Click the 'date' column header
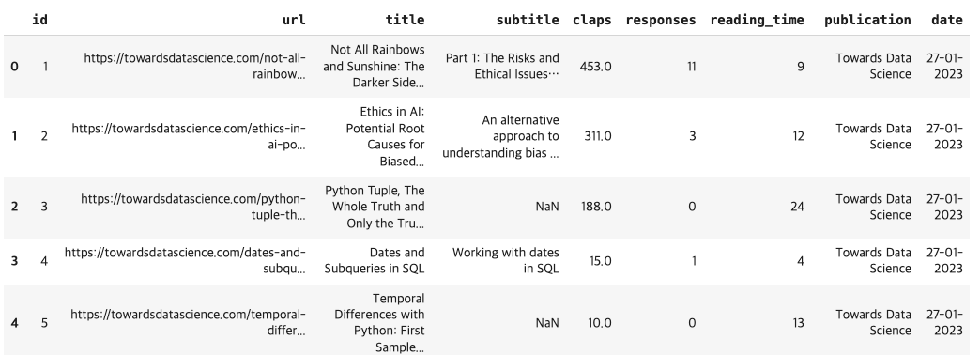Screen dimensions: 980x355 tap(947, 20)
